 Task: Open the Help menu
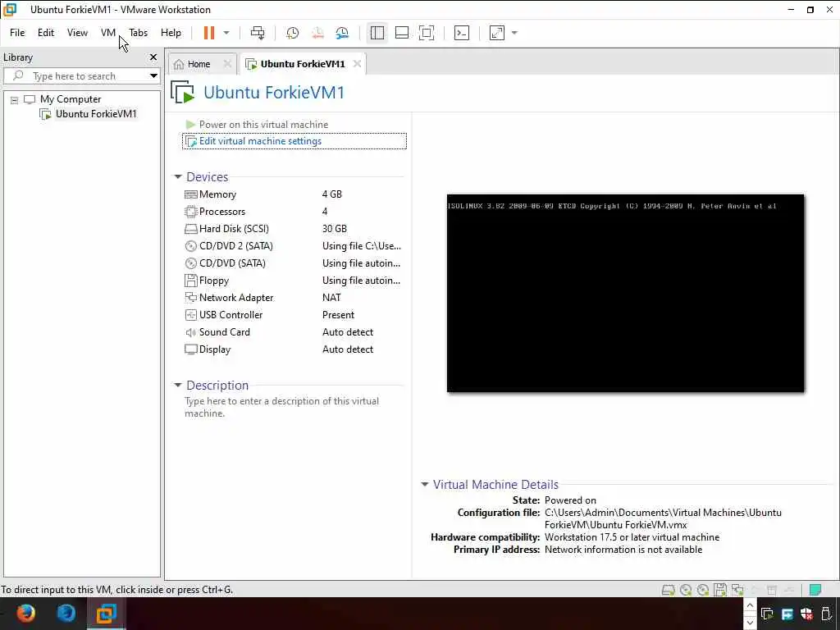click(171, 33)
